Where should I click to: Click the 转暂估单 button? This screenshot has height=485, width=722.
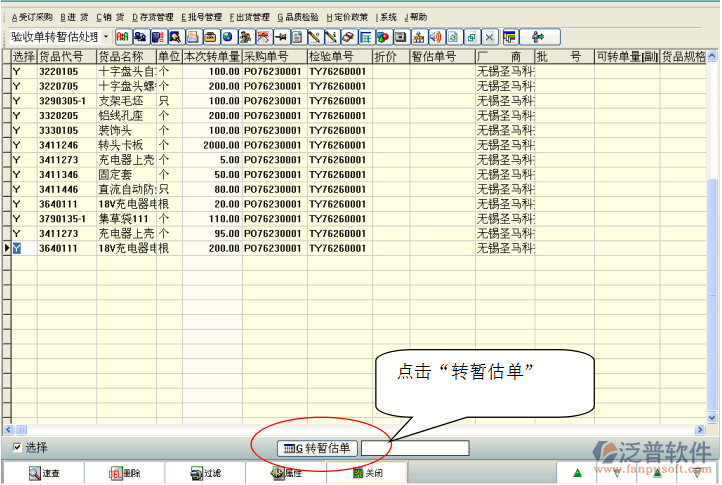[x=316, y=448]
